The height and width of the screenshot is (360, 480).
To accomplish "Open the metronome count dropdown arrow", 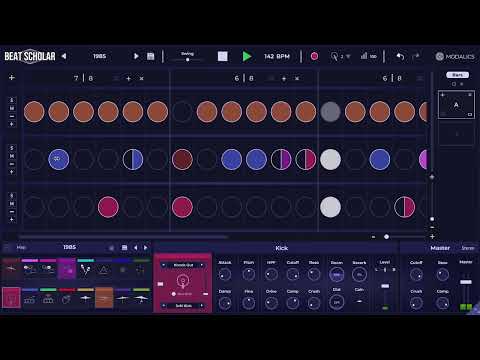I will [348, 56].
